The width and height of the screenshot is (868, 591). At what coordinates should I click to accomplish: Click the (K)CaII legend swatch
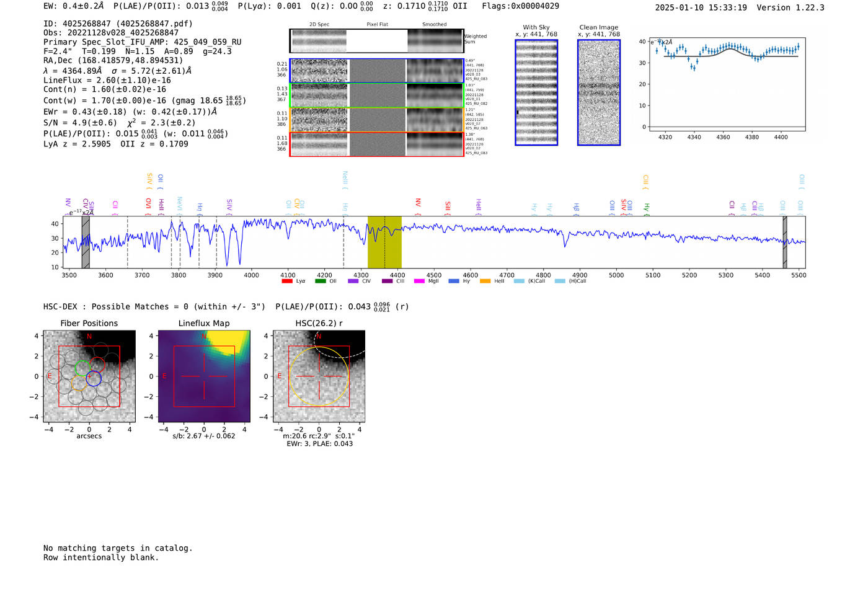click(x=519, y=281)
